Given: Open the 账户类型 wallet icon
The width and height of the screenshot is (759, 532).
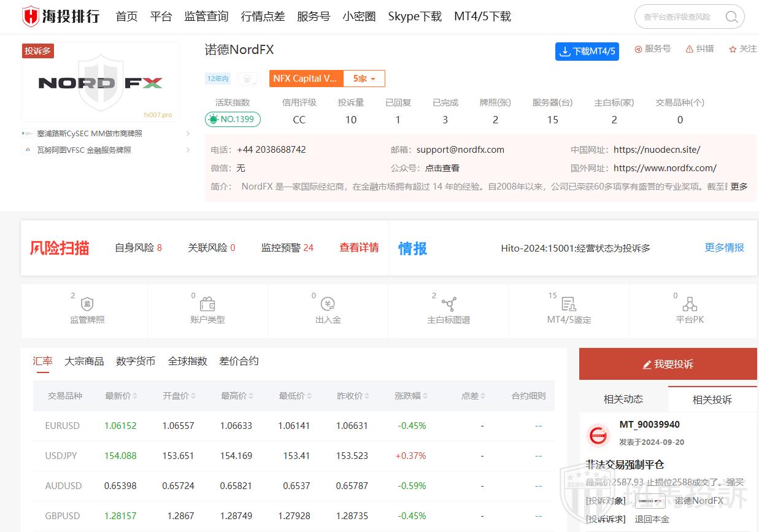Looking at the screenshot, I should tap(207, 304).
